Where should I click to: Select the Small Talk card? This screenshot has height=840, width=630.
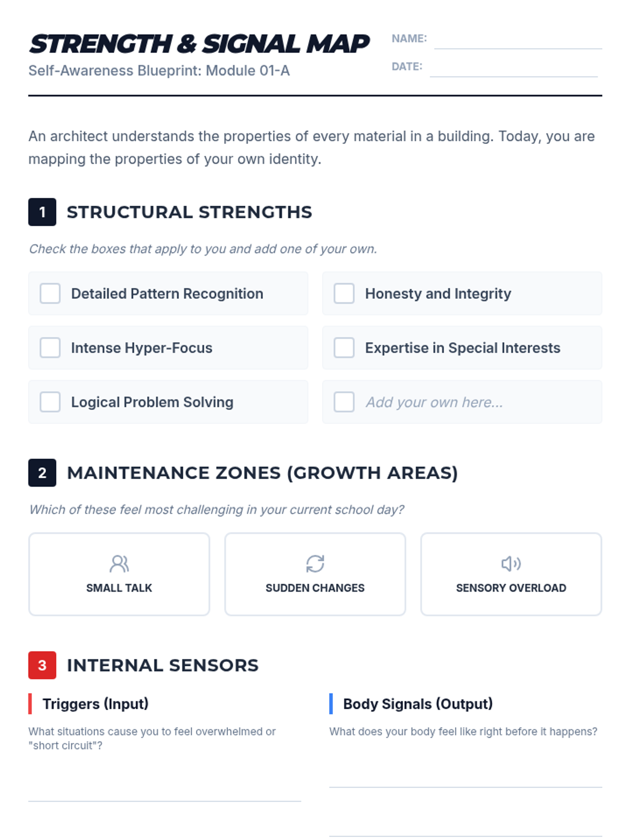click(x=119, y=574)
